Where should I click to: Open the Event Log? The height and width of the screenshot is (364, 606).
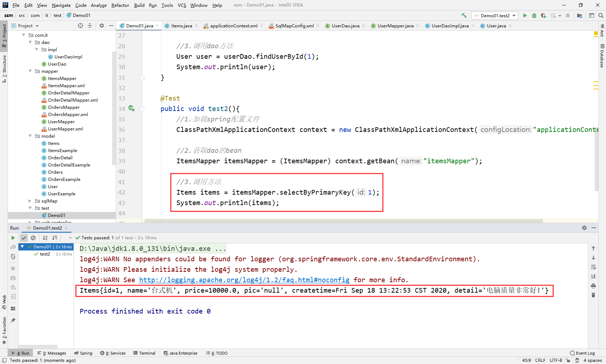click(583, 353)
